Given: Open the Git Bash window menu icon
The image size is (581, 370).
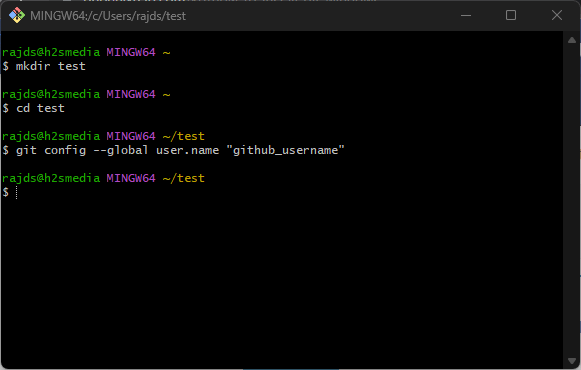Looking at the screenshot, I should click(17, 16).
